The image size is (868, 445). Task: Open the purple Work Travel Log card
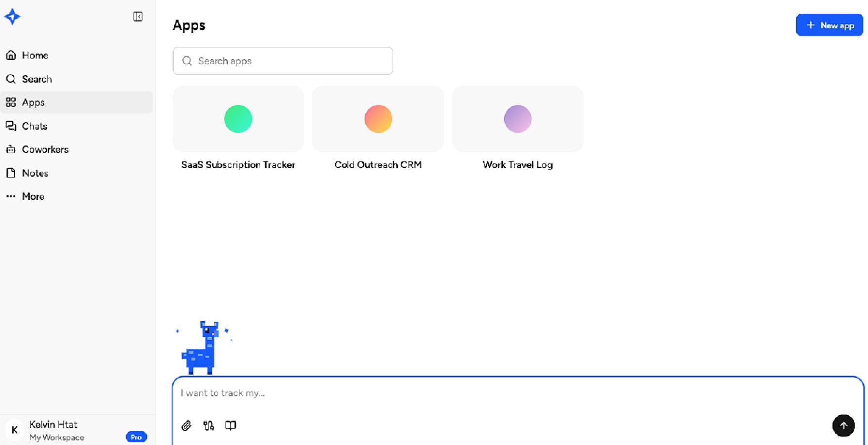pyautogui.click(x=518, y=119)
